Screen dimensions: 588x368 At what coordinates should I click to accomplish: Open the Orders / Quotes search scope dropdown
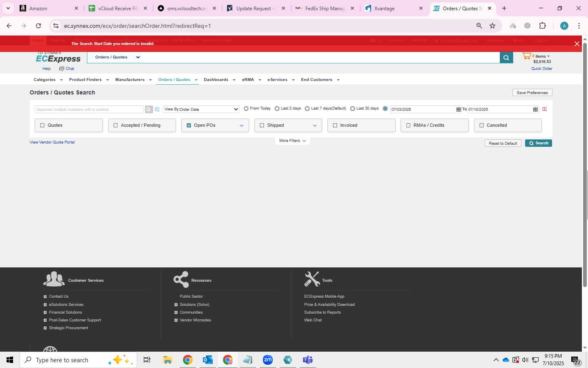[x=118, y=57]
